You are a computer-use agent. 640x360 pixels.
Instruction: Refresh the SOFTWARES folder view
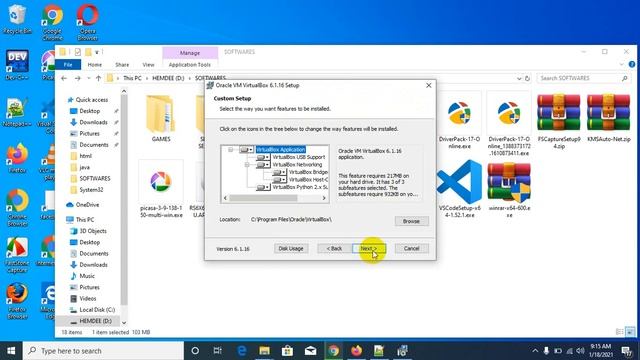coord(527,78)
